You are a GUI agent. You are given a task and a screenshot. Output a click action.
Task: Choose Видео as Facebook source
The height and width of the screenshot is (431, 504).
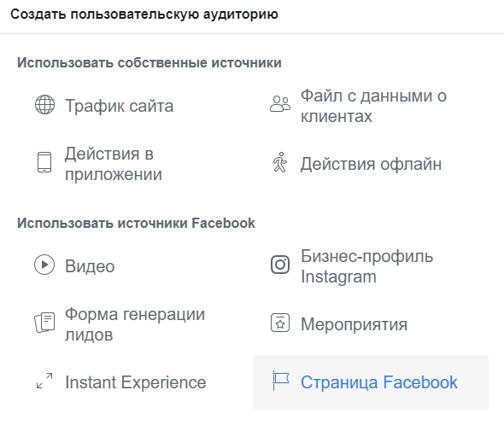pos(90,266)
